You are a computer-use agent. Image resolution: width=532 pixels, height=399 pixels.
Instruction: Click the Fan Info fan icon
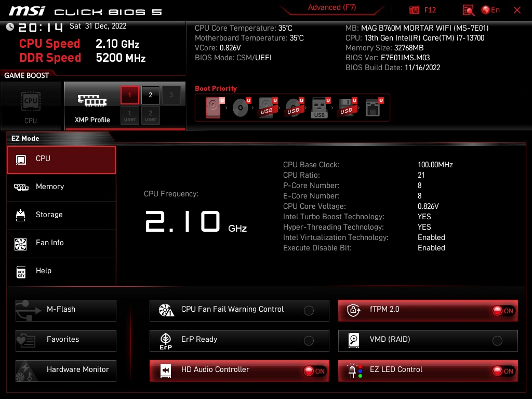pos(21,244)
